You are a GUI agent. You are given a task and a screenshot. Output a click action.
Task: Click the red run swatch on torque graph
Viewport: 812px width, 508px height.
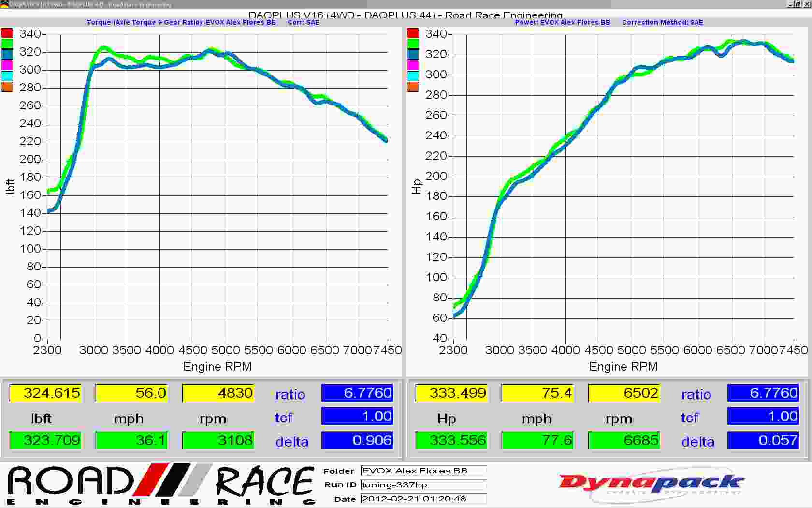pyautogui.click(x=7, y=33)
